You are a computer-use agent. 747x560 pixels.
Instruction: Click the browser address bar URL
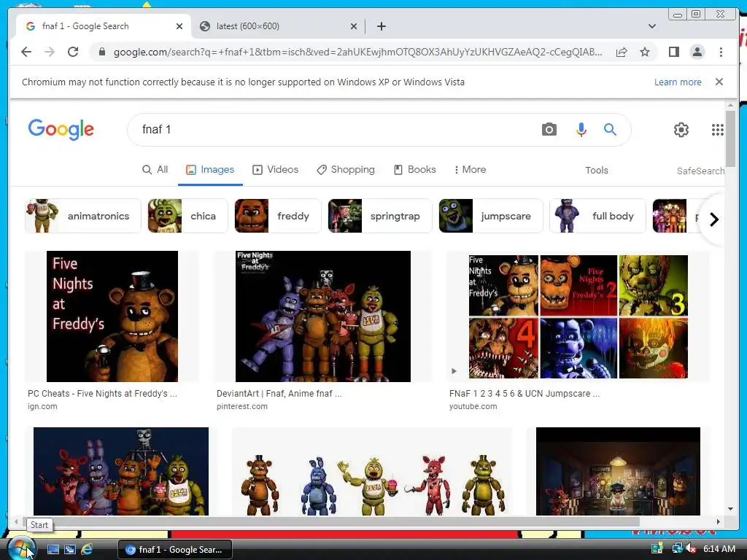[x=357, y=52]
